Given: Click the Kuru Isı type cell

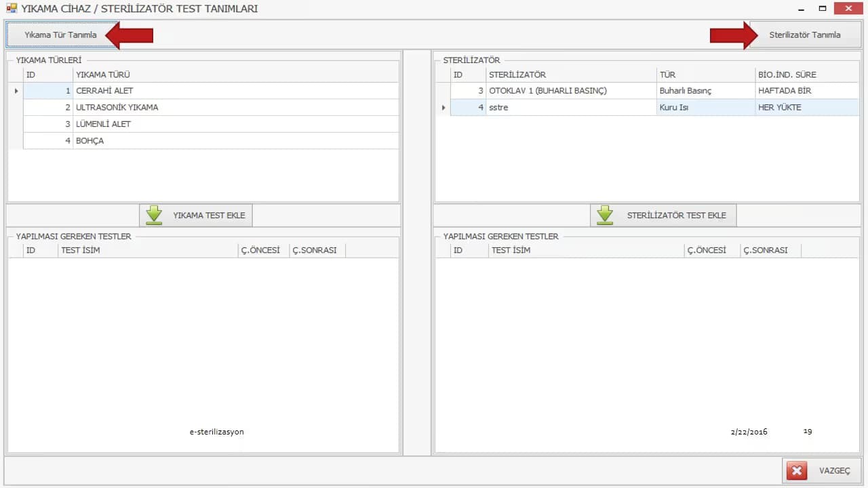Looking at the screenshot, I should [706, 108].
